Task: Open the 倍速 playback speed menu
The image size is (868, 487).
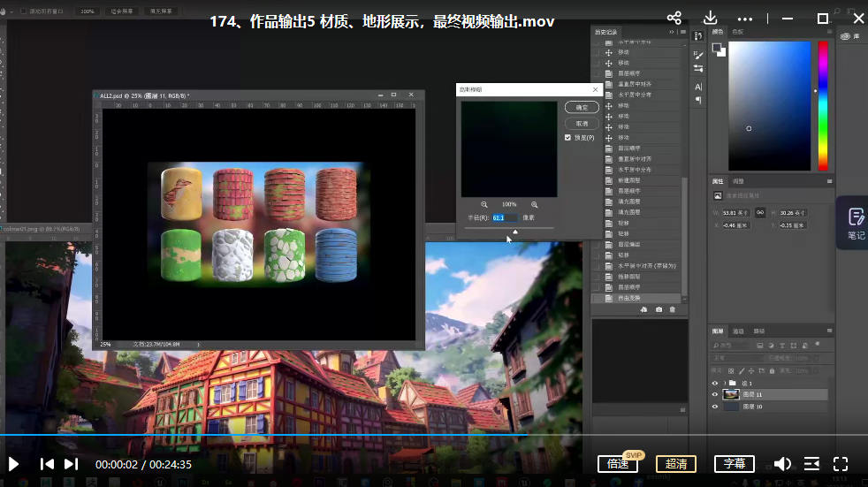Action: pyautogui.click(x=617, y=464)
